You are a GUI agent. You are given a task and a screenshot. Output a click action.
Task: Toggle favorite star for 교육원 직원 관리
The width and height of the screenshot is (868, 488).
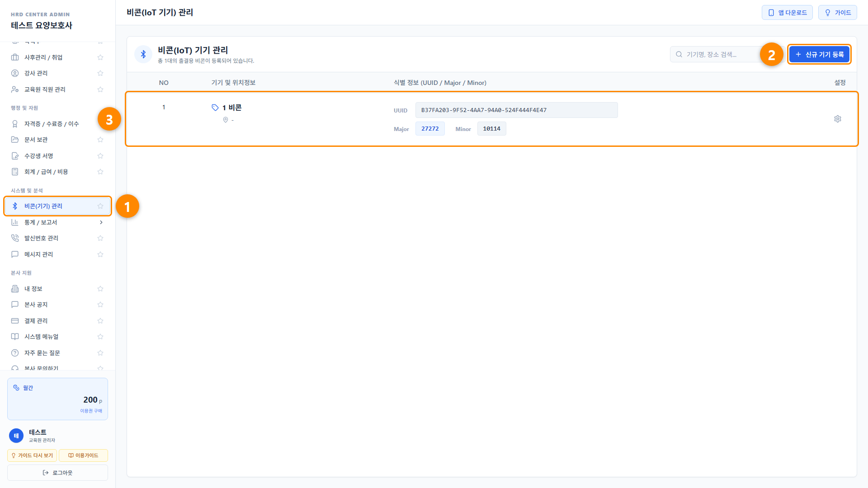point(100,89)
